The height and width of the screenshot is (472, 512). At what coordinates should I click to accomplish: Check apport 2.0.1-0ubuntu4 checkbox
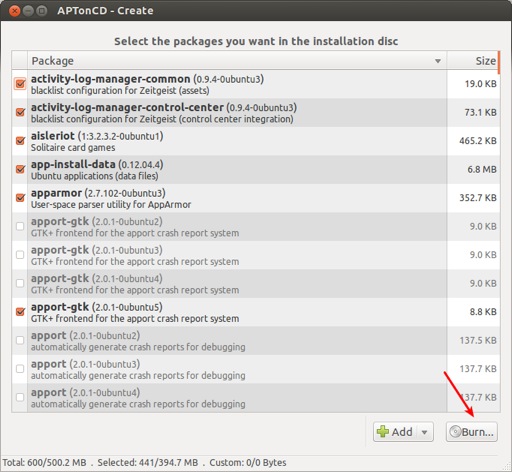(20, 397)
